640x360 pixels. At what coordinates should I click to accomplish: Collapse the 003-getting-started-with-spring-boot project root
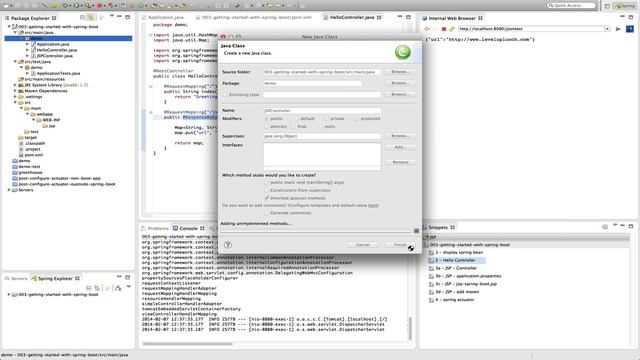coord(9,27)
